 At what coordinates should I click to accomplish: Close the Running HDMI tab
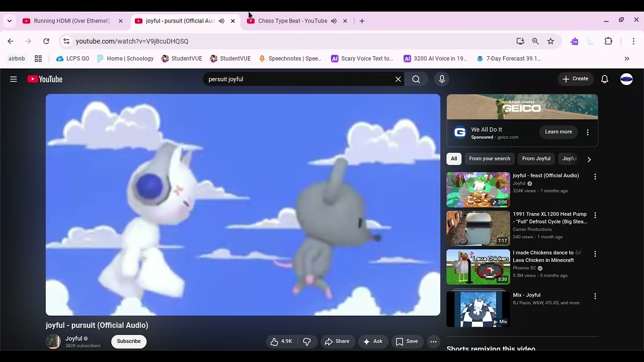120,21
